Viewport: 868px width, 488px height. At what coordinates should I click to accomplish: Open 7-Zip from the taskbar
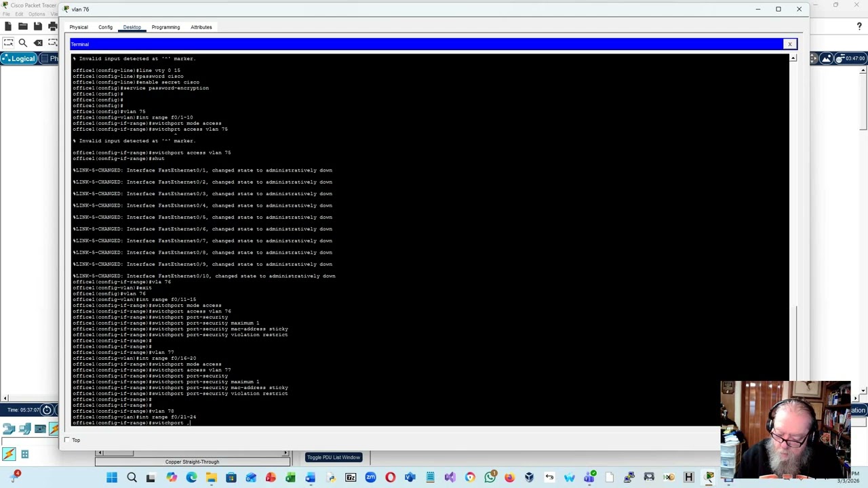coord(351,478)
